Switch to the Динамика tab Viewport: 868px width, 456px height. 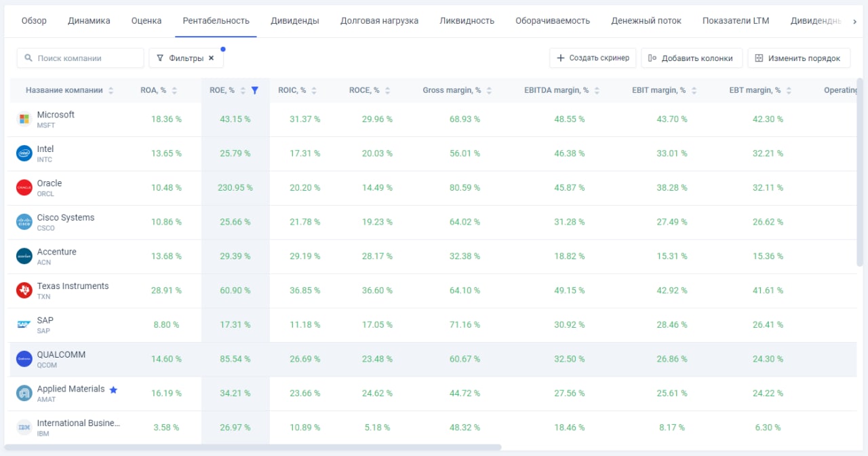tap(89, 20)
